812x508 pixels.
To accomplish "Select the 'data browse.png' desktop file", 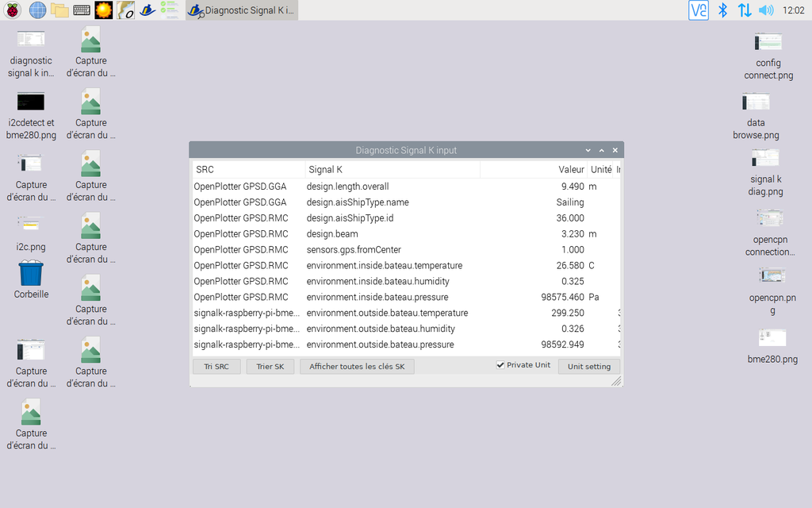I will click(x=756, y=116).
